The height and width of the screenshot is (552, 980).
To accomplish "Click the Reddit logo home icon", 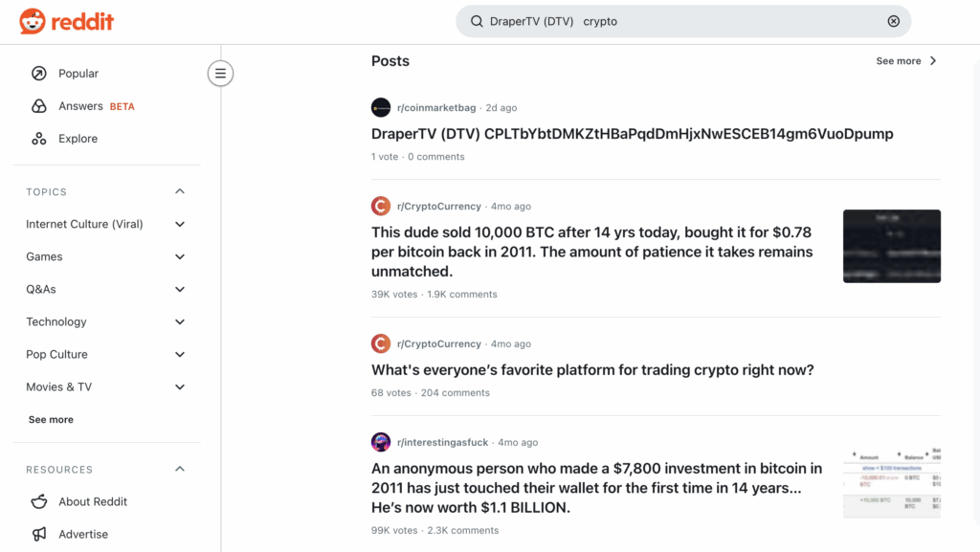I will tap(32, 21).
